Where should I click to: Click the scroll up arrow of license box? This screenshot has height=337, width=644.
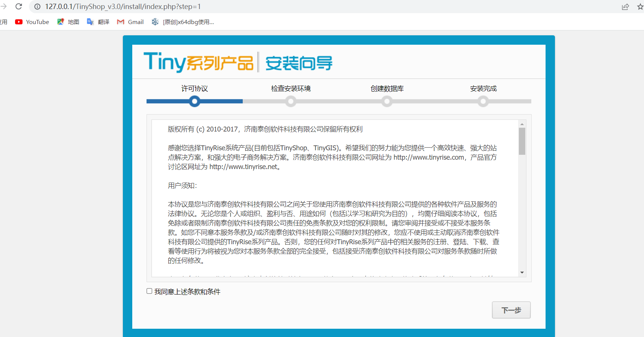[522, 124]
